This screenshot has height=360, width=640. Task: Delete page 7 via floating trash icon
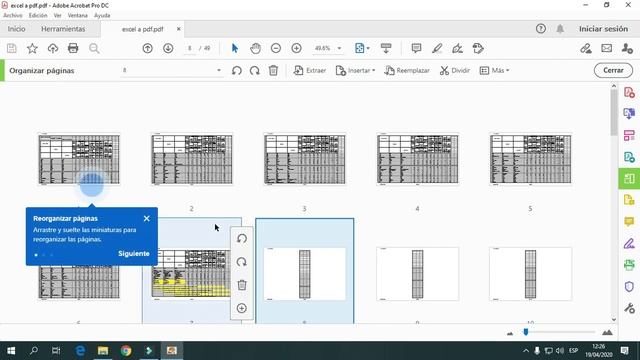pos(242,285)
